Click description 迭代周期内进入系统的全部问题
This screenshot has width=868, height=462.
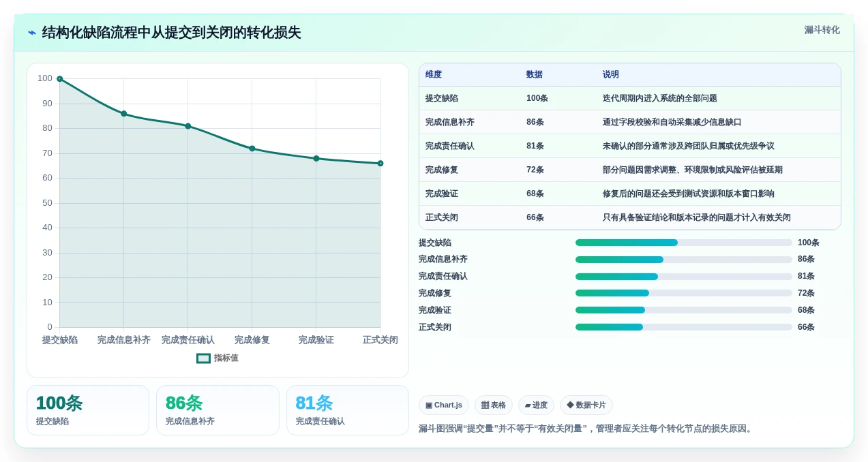[x=660, y=98]
